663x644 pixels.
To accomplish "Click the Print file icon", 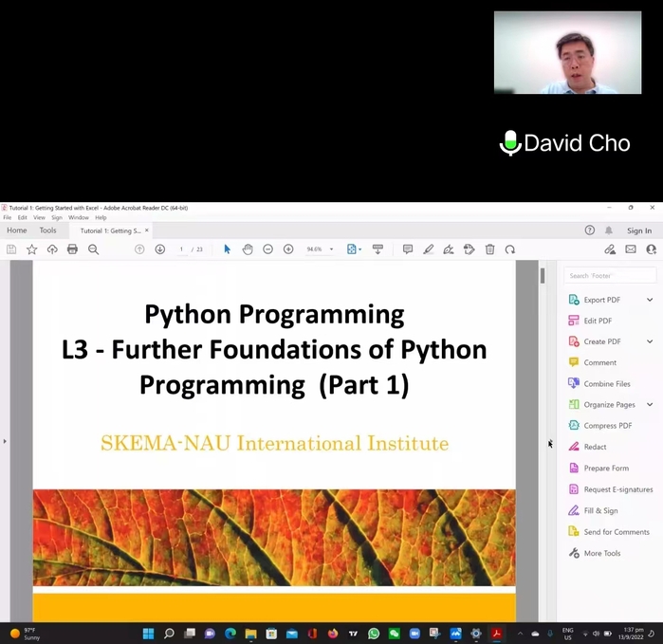I will pos(72,249).
